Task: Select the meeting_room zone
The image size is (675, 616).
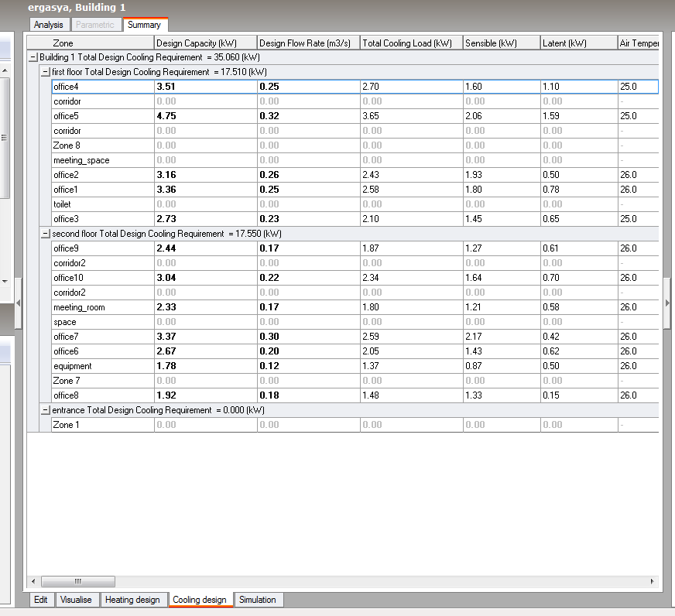Action: [79, 307]
